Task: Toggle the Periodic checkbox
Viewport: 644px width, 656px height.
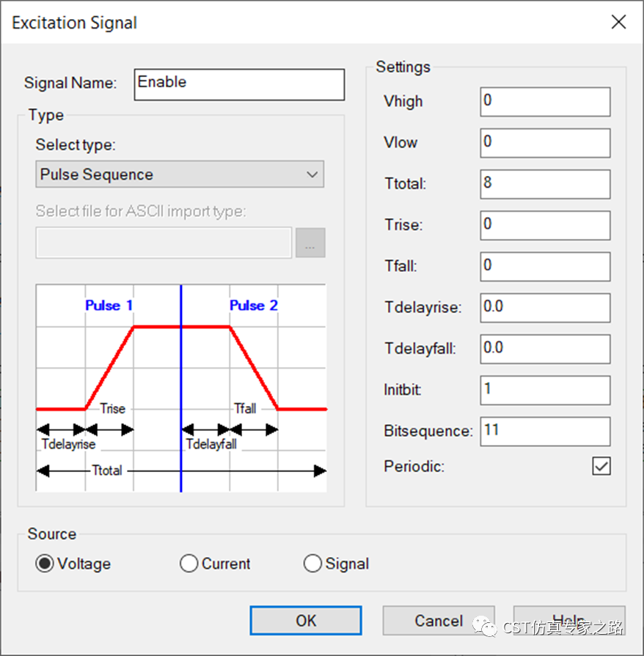Action: point(601,466)
